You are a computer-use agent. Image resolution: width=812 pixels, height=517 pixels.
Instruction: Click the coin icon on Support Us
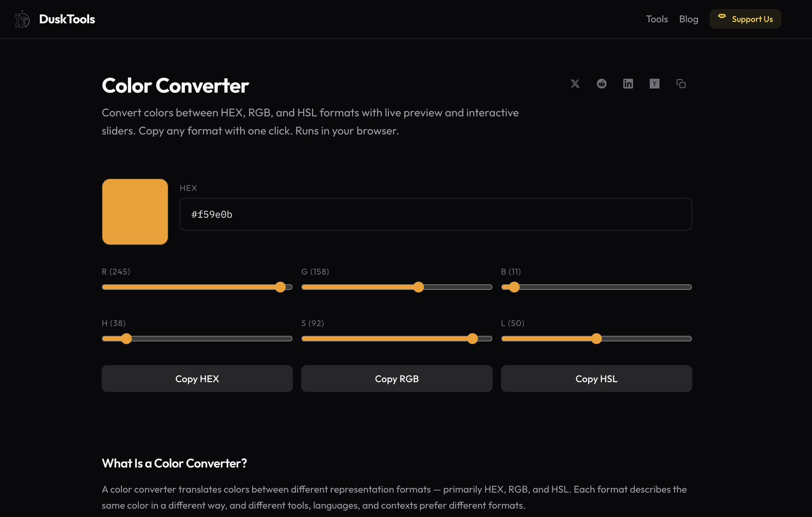722,16
